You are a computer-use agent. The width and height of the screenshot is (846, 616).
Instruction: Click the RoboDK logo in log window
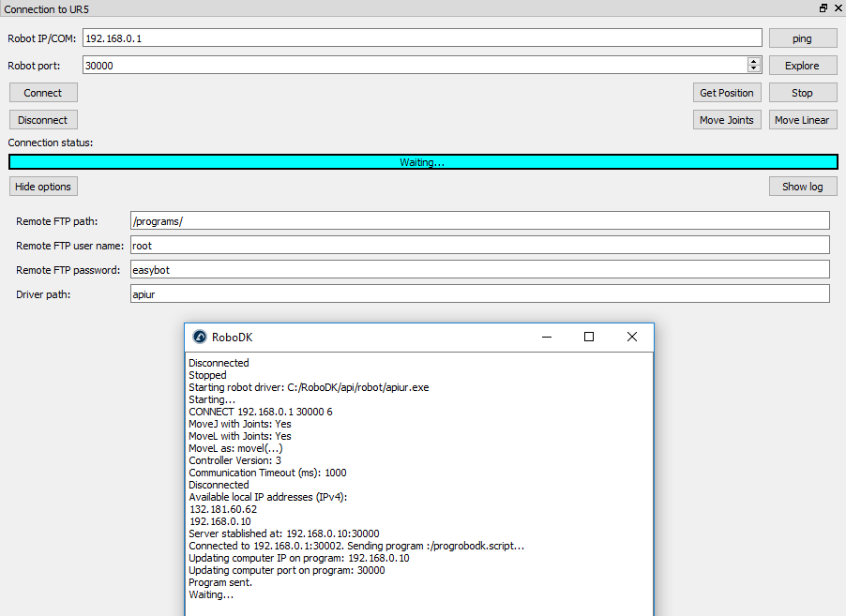200,338
